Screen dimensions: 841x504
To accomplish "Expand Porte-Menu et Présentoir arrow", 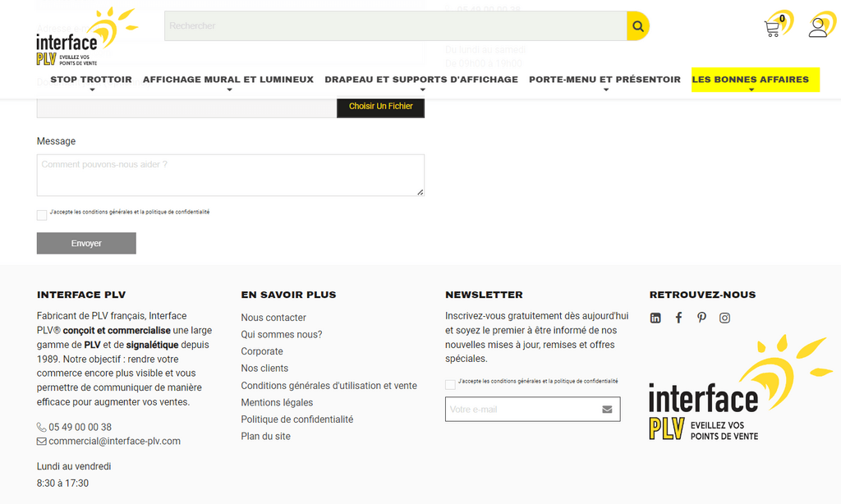I will click(606, 90).
